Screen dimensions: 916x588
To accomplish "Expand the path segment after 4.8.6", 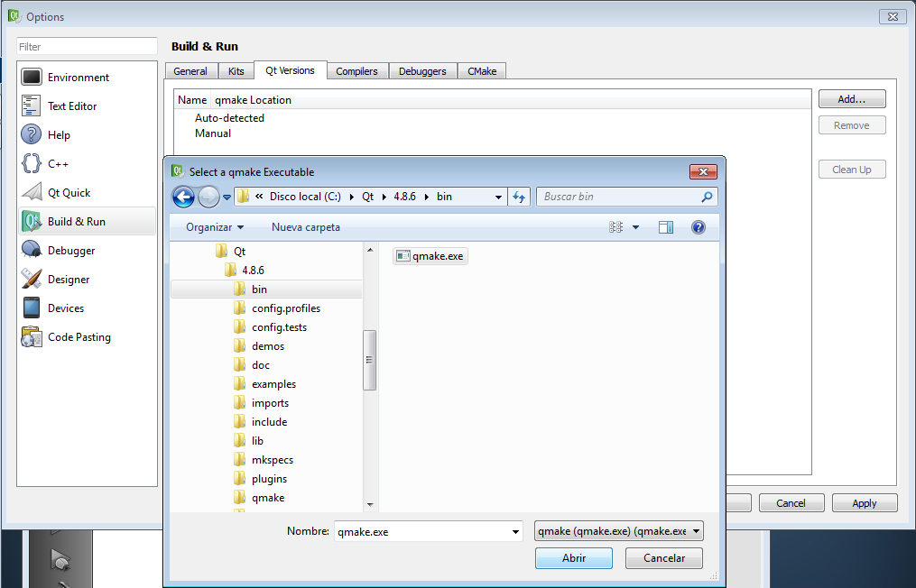I will point(427,197).
